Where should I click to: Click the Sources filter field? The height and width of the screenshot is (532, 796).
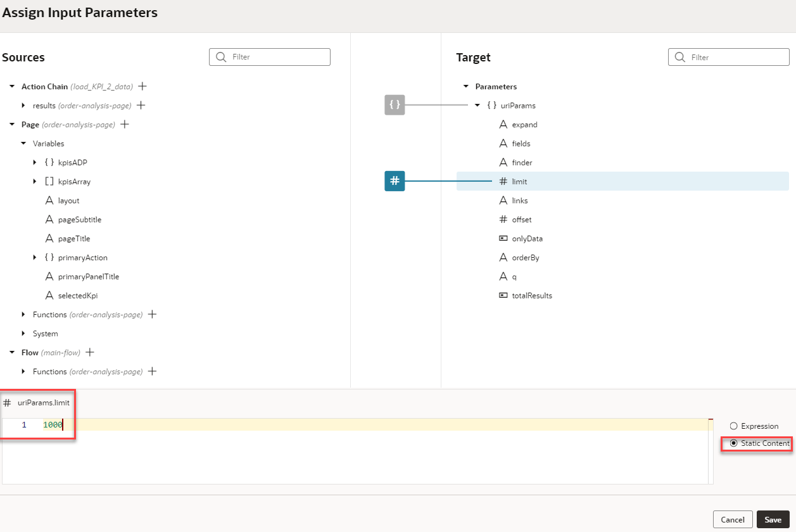point(270,57)
